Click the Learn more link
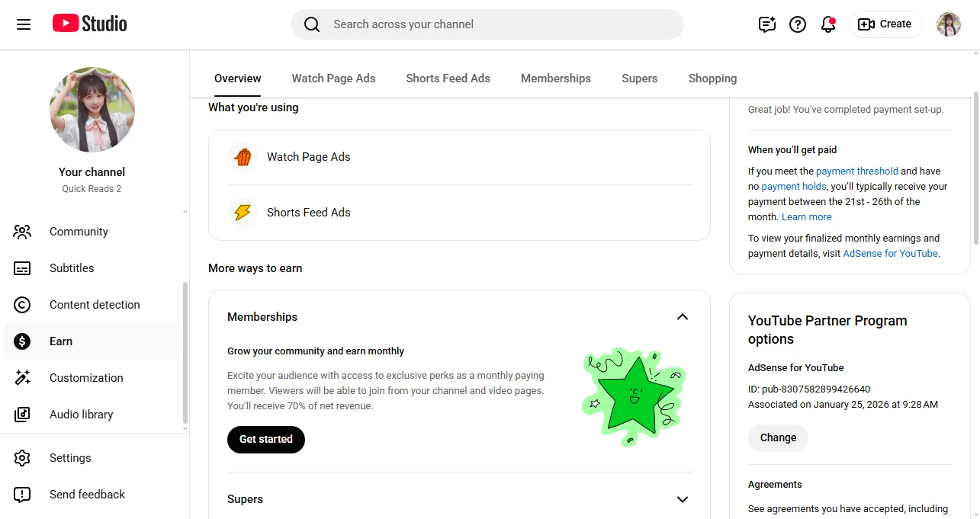The image size is (980, 519). pos(807,217)
